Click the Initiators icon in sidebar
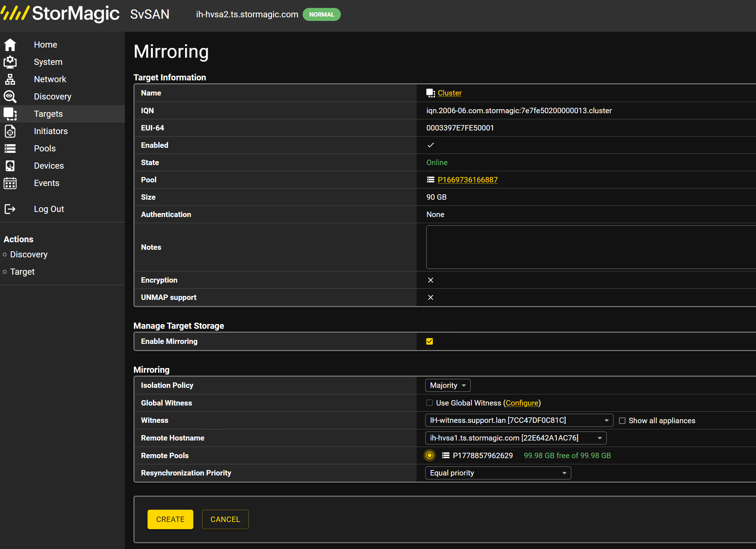Screen dimensions: 756x549 (10, 131)
